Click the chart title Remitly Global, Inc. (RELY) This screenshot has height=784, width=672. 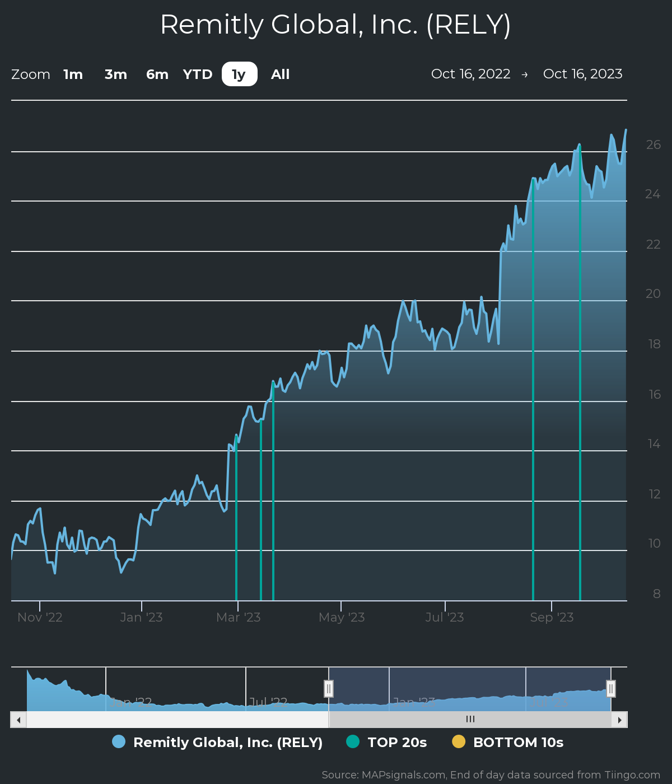(336, 25)
